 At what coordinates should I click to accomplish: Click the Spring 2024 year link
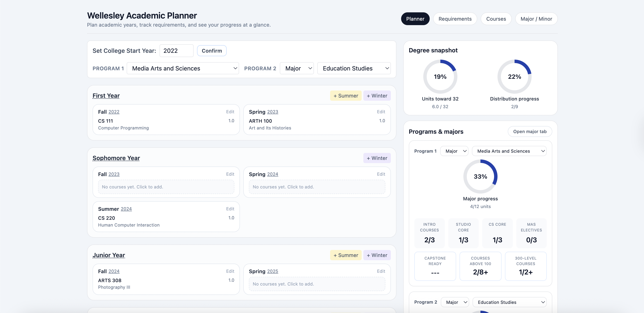click(273, 174)
